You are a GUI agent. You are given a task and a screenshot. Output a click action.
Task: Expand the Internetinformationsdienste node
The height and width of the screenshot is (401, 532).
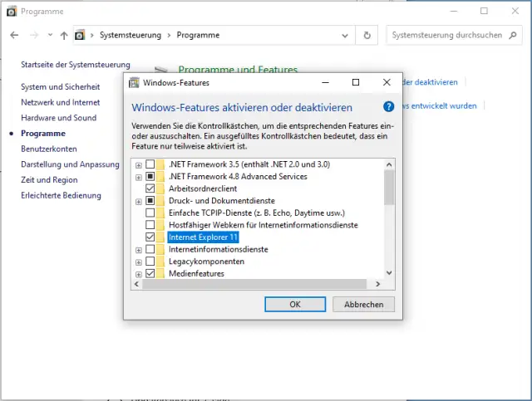(x=139, y=250)
